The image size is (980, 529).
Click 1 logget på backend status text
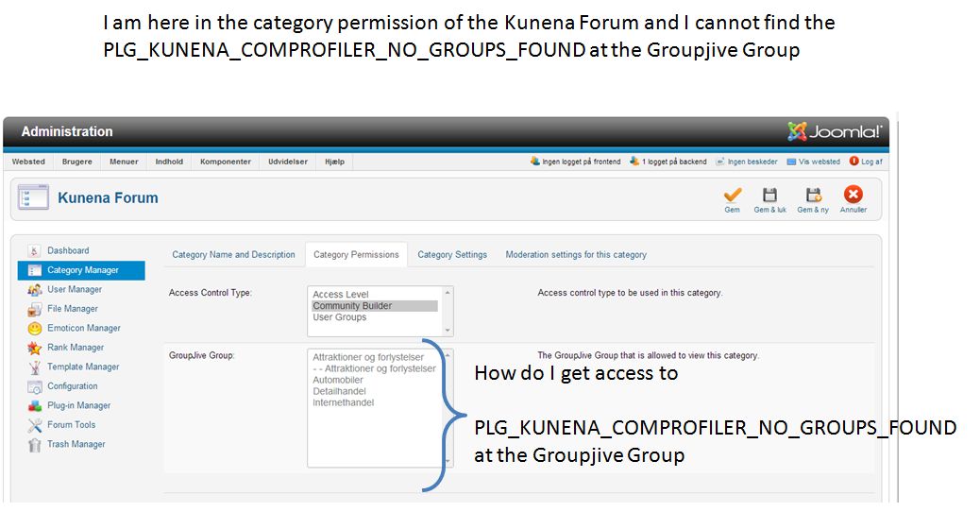pyautogui.click(x=674, y=162)
